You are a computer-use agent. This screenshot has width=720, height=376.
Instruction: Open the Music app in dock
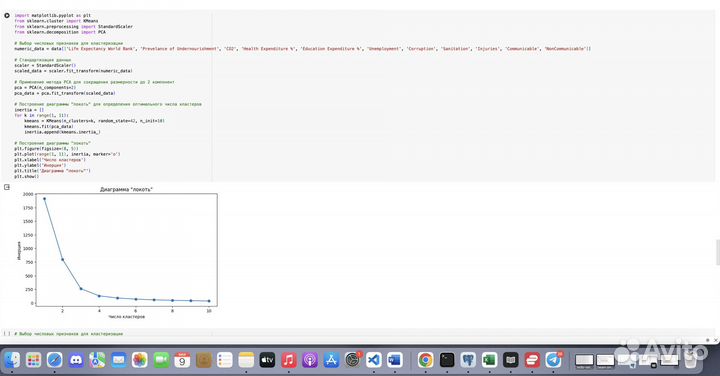point(289,359)
